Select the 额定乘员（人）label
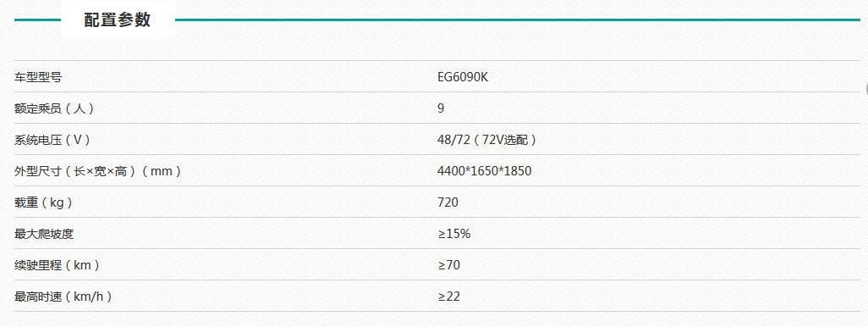 point(54,108)
